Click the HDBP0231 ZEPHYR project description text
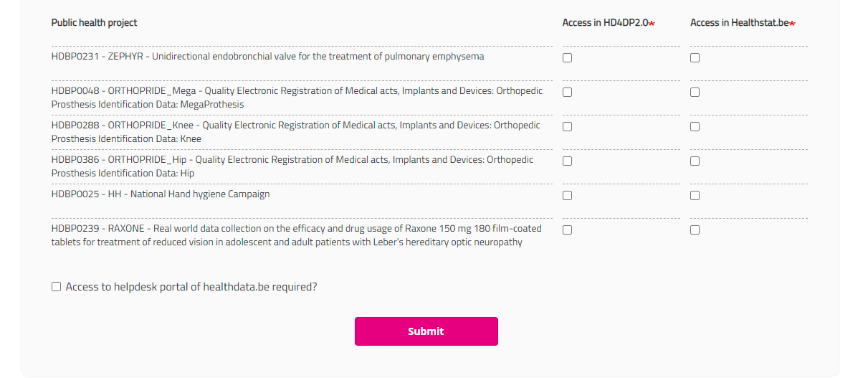Image resolution: width=868 pixels, height=378 pixels. [x=267, y=57]
